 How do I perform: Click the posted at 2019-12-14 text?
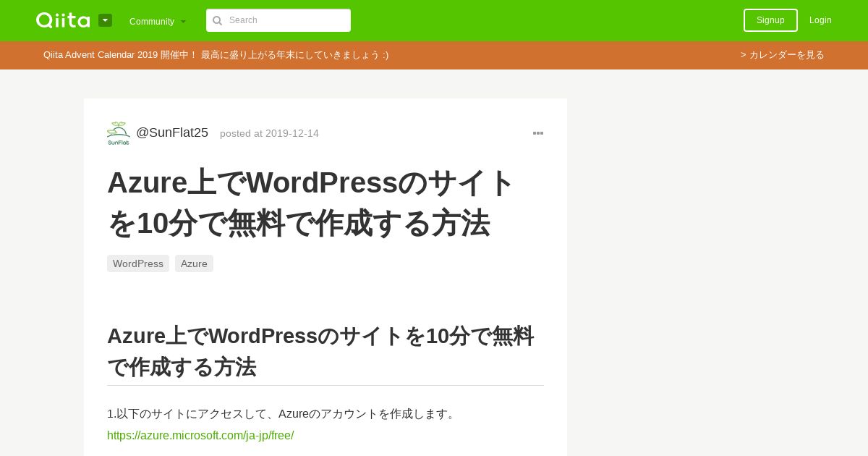click(269, 133)
